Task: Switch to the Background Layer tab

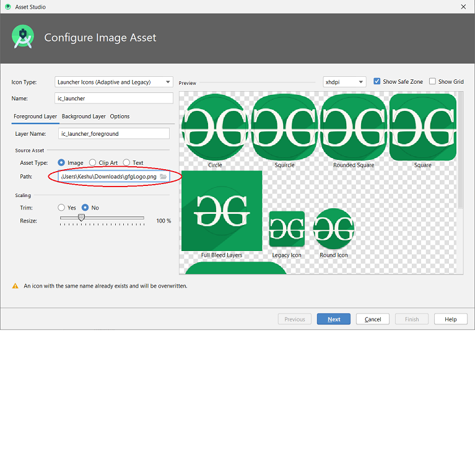Action: (x=84, y=117)
